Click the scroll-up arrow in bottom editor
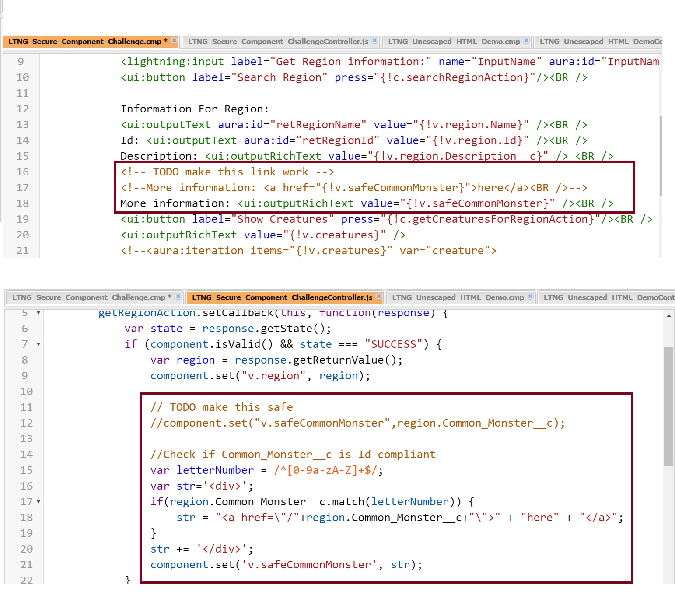The height and width of the screenshot is (616, 675). pyautogui.click(x=668, y=316)
